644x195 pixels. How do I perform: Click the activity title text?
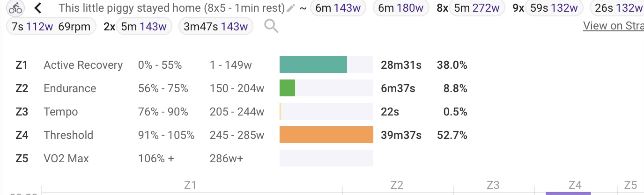click(172, 8)
